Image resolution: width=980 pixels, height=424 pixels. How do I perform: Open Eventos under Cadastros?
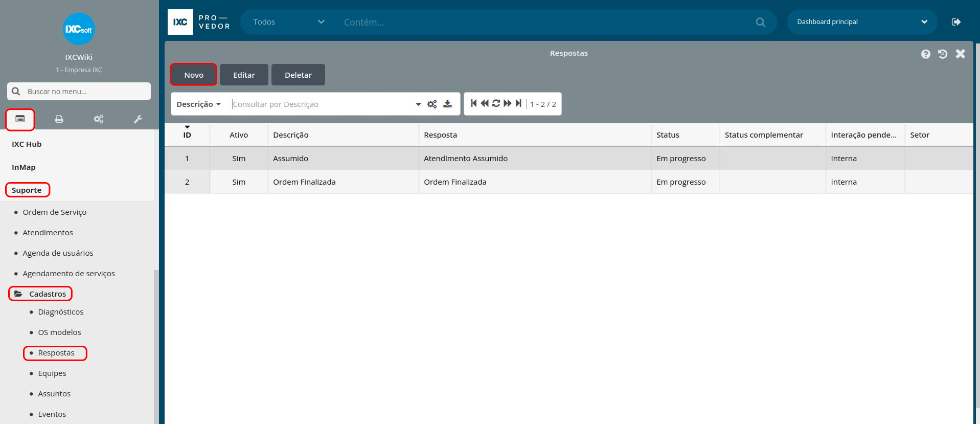point(52,414)
